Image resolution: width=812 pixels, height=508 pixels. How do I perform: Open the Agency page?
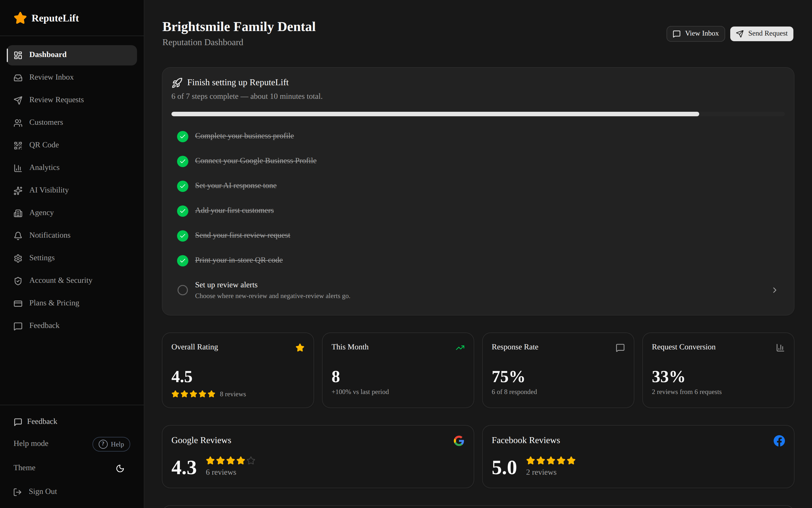(x=72, y=213)
